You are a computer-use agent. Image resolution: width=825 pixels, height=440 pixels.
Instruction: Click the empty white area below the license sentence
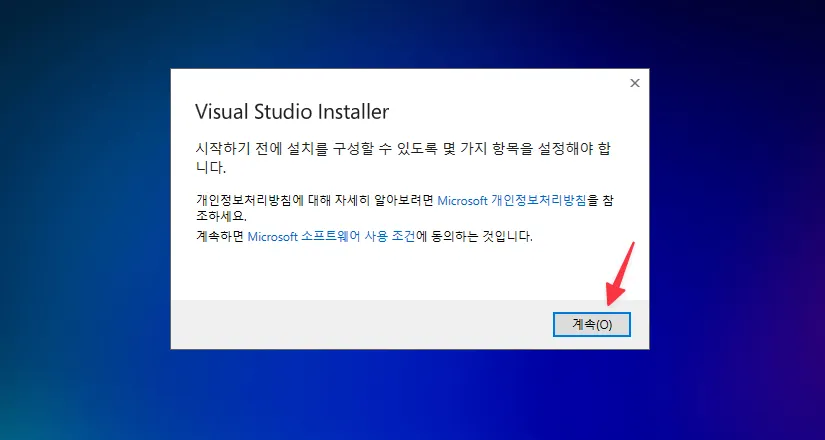[x=409, y=271]
